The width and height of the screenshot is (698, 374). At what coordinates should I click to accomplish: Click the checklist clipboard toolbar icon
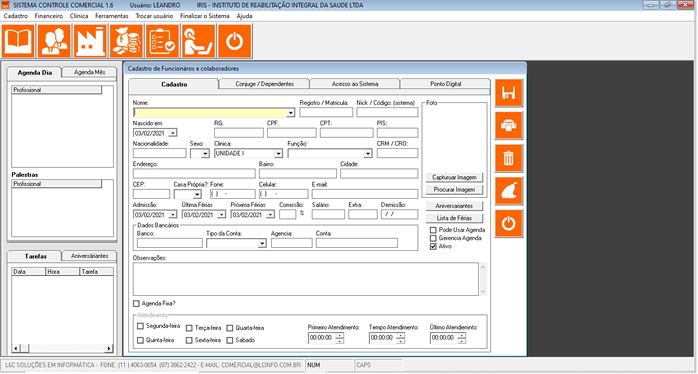[162, 41]
